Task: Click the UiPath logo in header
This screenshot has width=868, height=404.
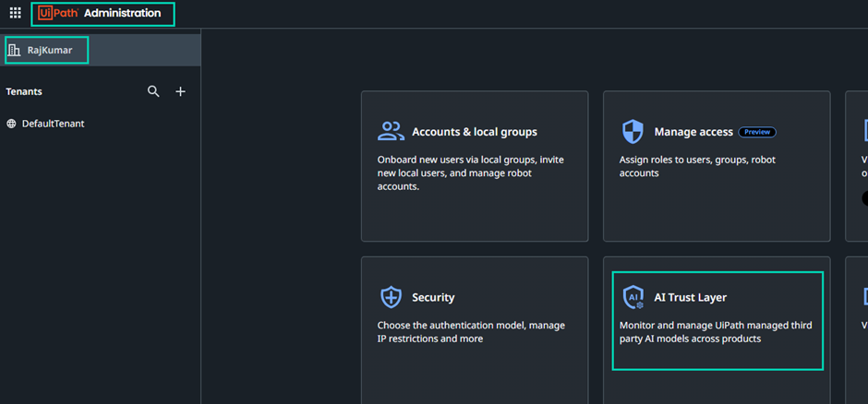Action: click(x=58, y=13)
